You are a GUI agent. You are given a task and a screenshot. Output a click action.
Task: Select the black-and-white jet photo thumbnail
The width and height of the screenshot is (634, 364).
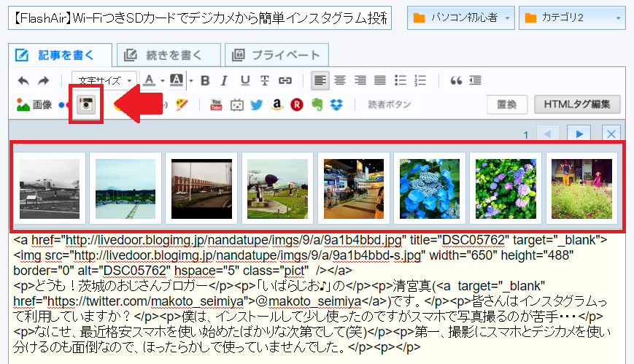(50, 188)
